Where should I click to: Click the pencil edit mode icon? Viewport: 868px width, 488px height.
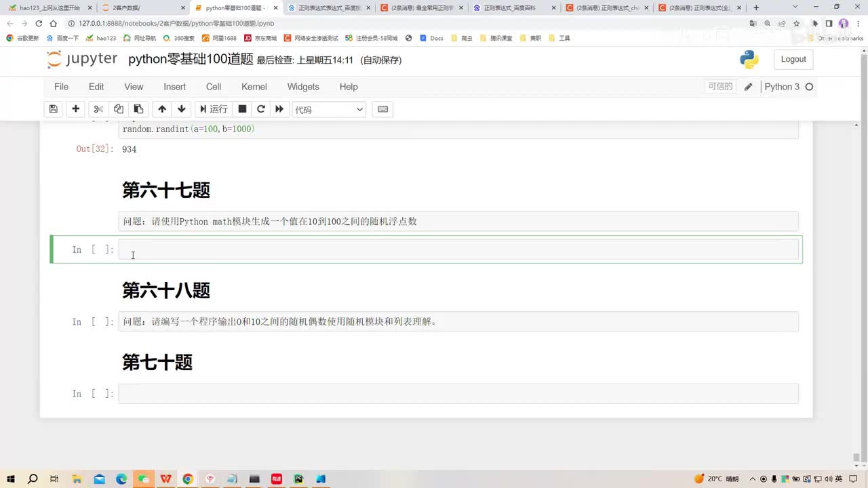click(748, 87)
